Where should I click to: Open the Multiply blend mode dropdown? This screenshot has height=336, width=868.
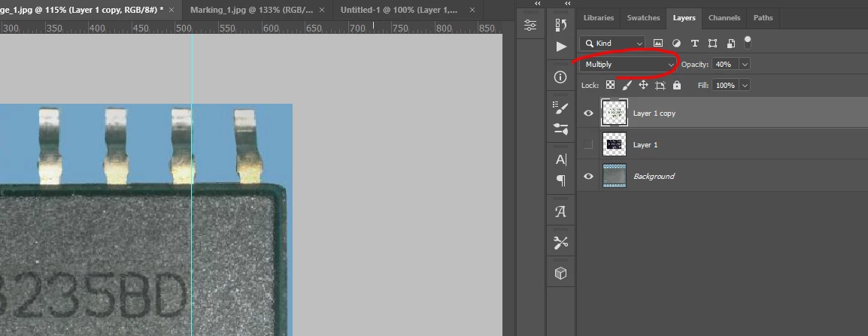[x=628, y=64]
